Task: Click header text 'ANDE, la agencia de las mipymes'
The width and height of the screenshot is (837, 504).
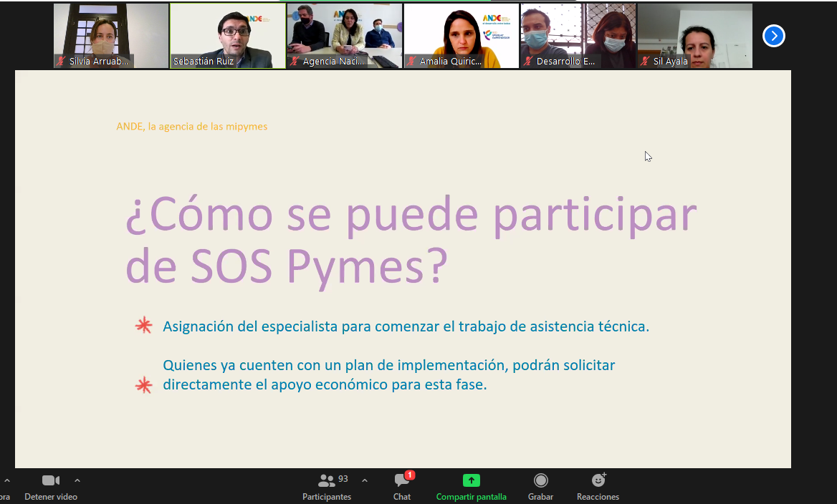Action: (x=191, y=127)
